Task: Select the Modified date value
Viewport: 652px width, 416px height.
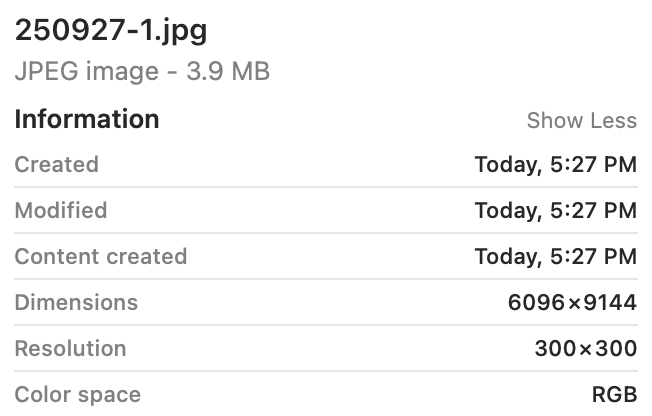Action: click(555, 211)
